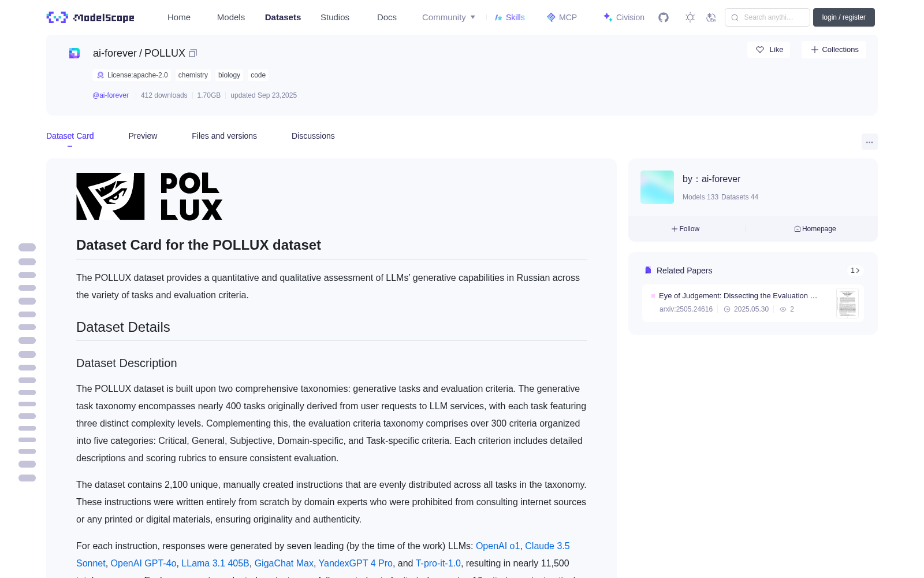
Task: Add dataset to Collections
Action: click(834, 50)
